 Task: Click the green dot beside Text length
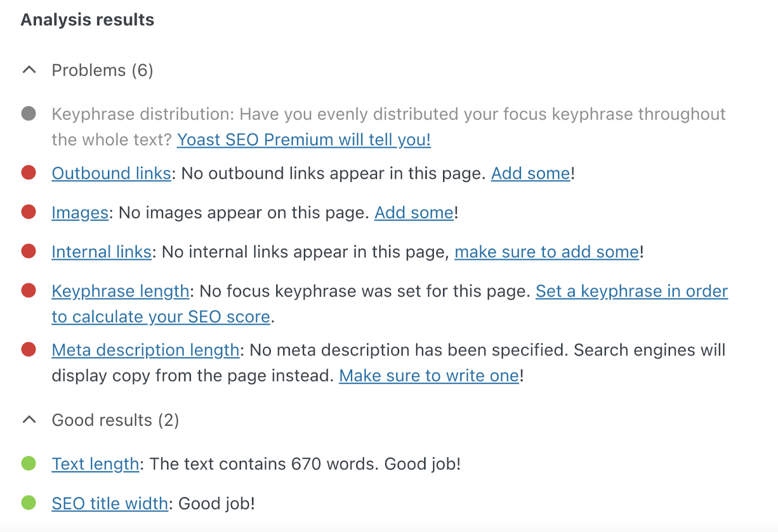(29, 464)
